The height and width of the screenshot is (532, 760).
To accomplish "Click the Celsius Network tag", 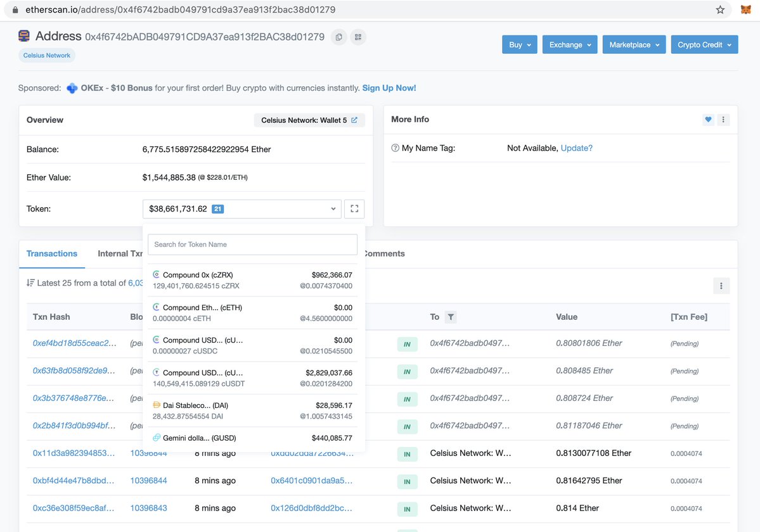I will coord(46,55).
